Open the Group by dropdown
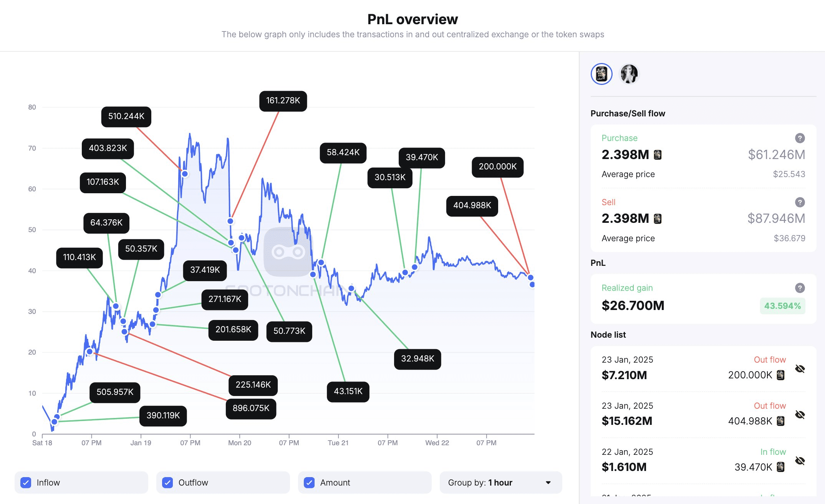The image size is (825, 504). [499, 482]
